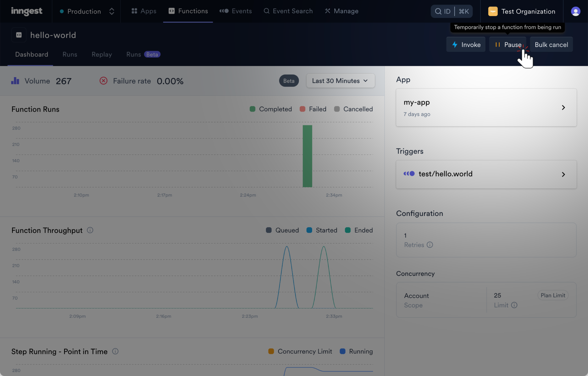The image size is (588, 376).
Task: Click the Failure rate error icon
Action: pos(103,81)
